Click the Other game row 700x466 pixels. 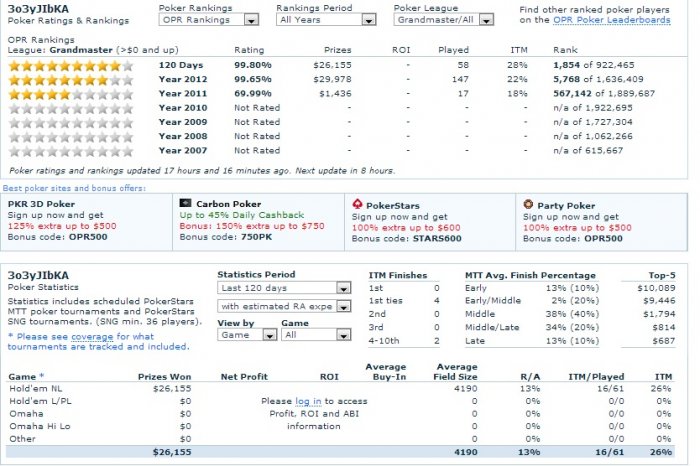pyautogui.click(x=342, y=439)
